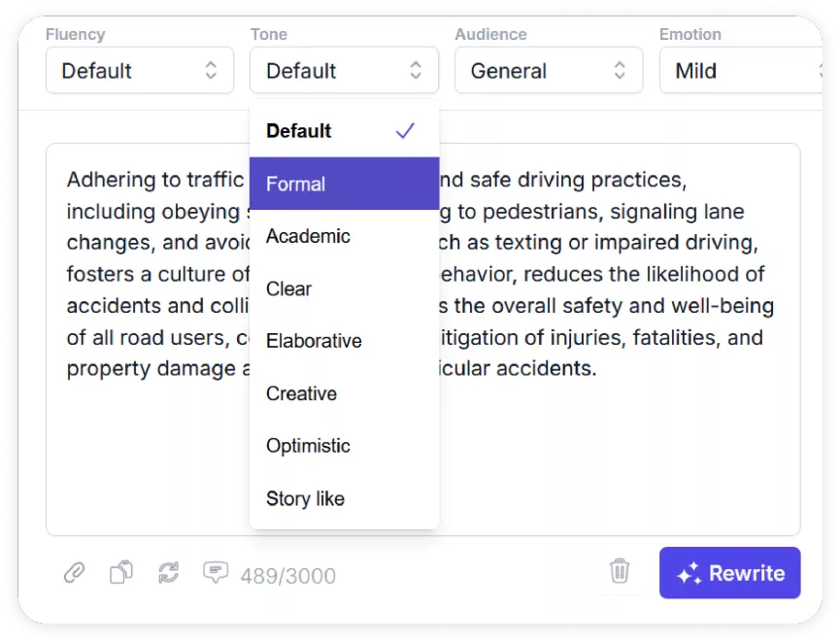Screen dimensions: 840x643
Task: Open the Emotion Mild dropdown
Action: 741,70
